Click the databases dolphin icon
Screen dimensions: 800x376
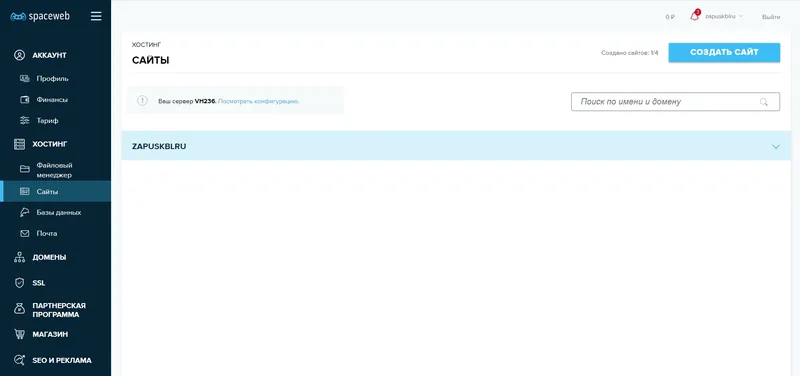(x=24, y=212)
